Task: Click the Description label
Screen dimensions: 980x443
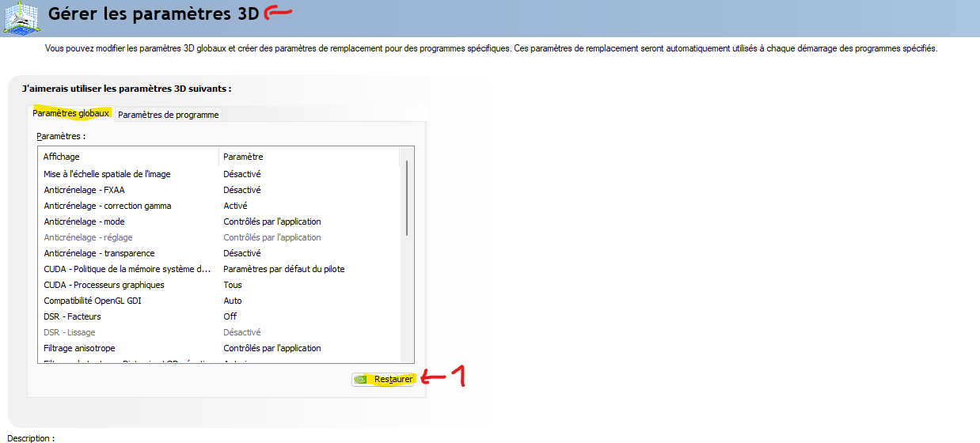Action: tap(31, 437)
